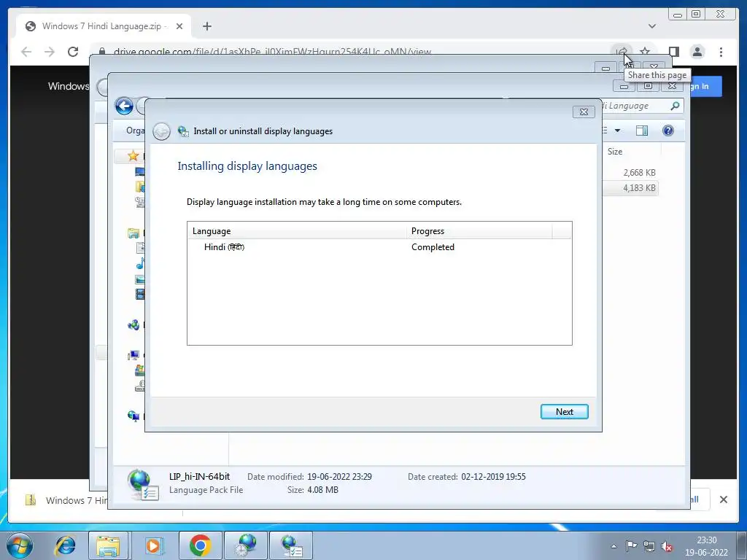Open the Chrome profile avatar
This screenshot has height=560, width=747.
697,52
